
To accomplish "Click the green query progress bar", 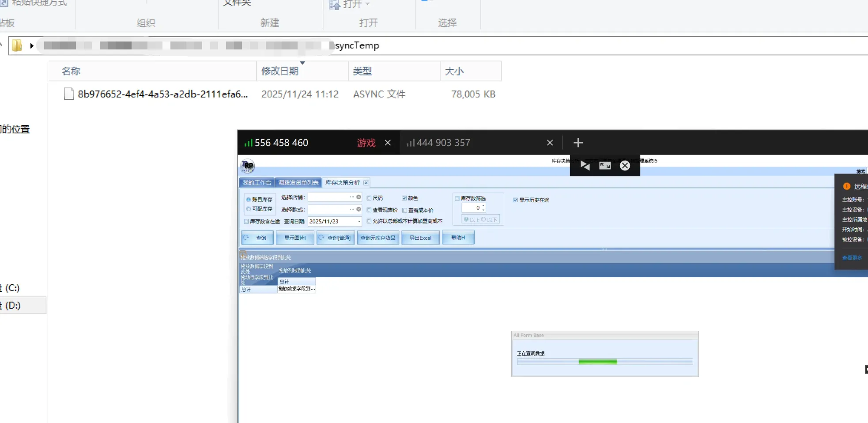I will (597, 362).
